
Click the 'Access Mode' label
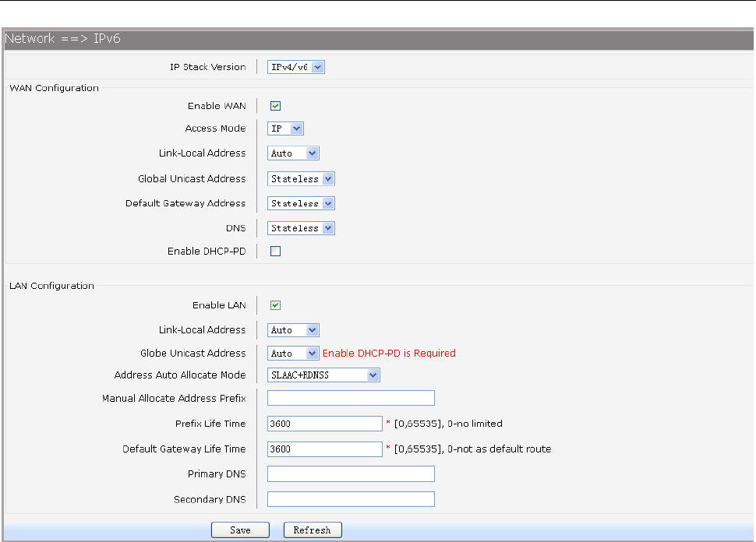216,128
